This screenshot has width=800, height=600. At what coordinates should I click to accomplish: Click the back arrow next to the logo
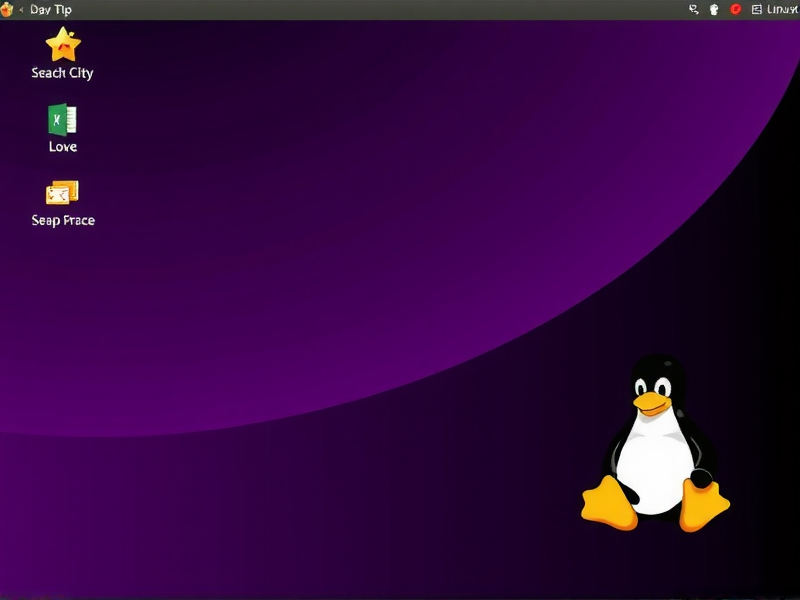click(x=21, y=9)
